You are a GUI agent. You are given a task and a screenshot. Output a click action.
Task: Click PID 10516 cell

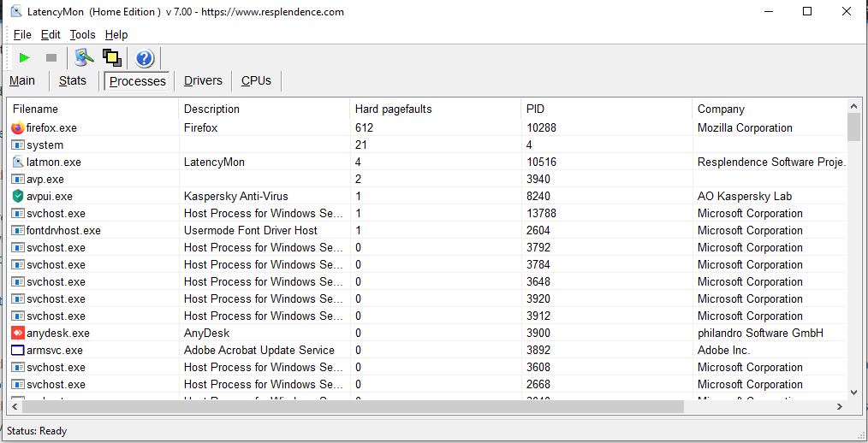(541, 162)
